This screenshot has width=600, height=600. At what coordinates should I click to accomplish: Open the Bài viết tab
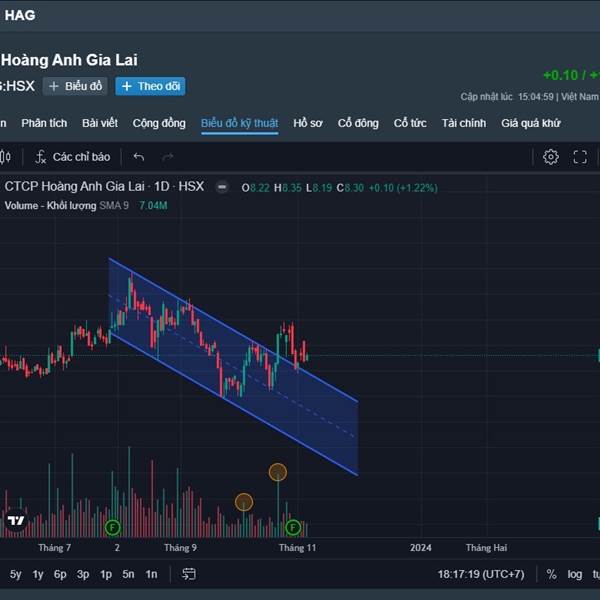[x=100, y=123]
